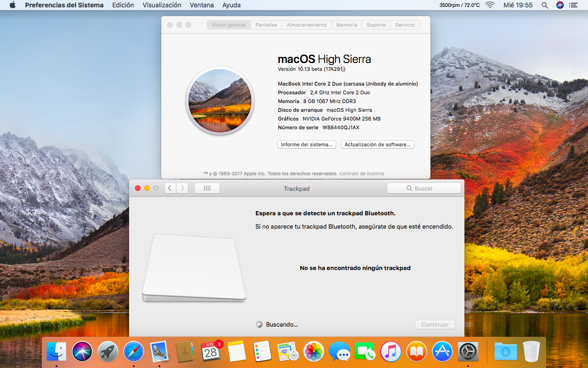Switch to the Pantallas tab
The image size is (588, 368).
pyautogui.click(x=266, y=25)
